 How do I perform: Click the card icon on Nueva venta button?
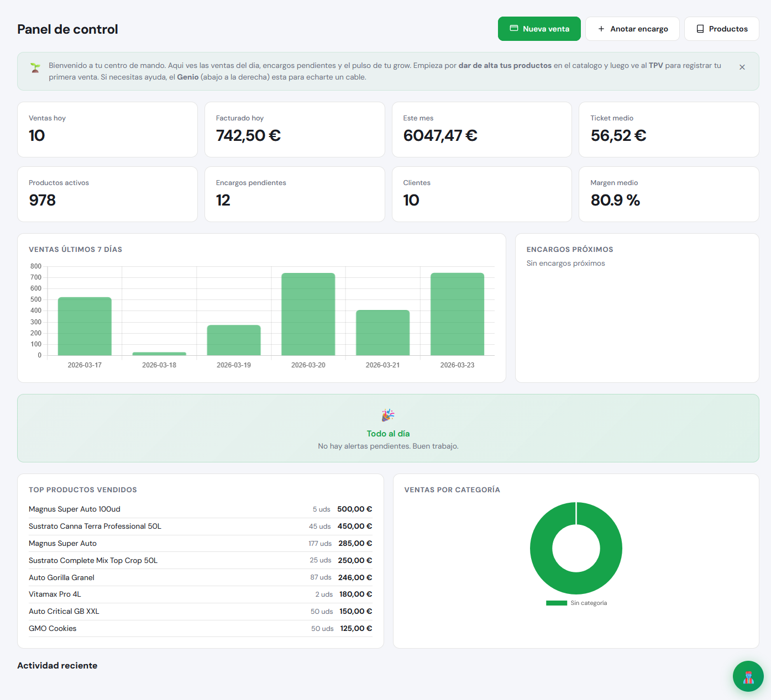click(x=514, y=28)
